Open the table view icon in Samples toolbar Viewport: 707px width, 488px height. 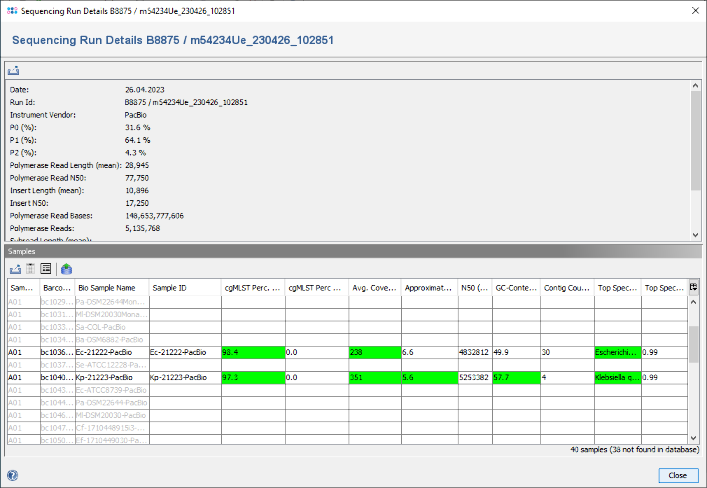coord(46,268)
